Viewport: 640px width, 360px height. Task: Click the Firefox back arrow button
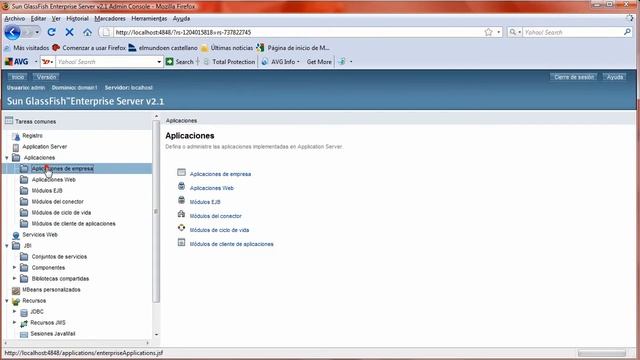(12, 32)
